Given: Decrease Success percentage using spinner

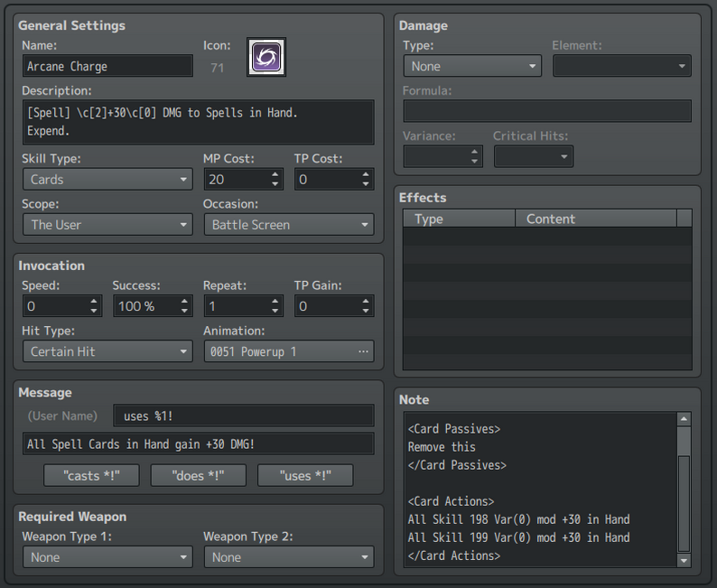Looking at the screenshot, I should tap(184, 311).
